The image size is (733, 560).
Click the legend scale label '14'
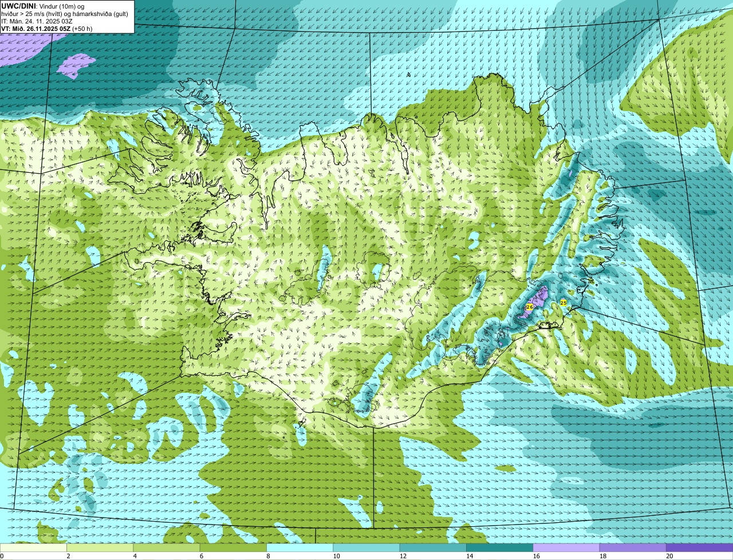click(x=470, y=556)
